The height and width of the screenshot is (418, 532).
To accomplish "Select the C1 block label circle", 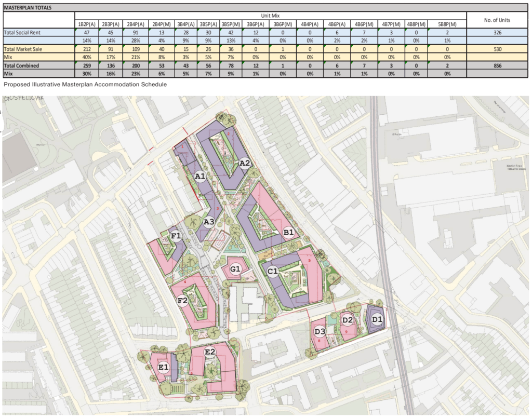I will tap(274, 271).
